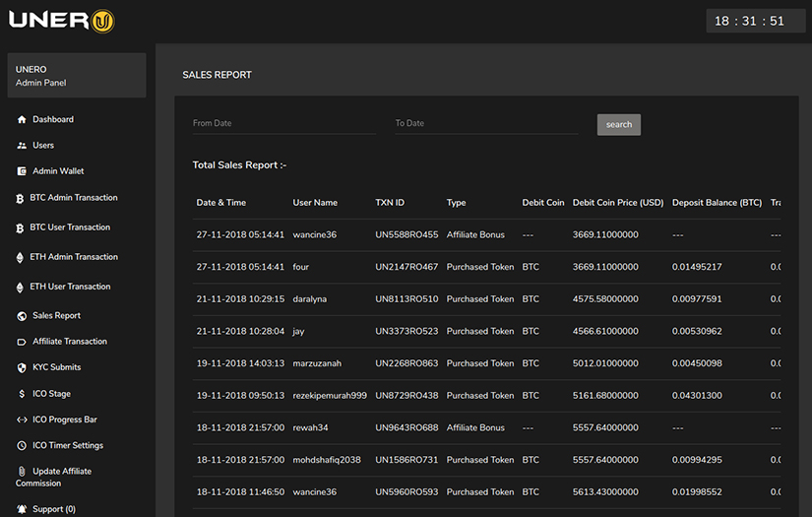
Task: Click the Debit Coin column header
Action: [x=543, y=203]
